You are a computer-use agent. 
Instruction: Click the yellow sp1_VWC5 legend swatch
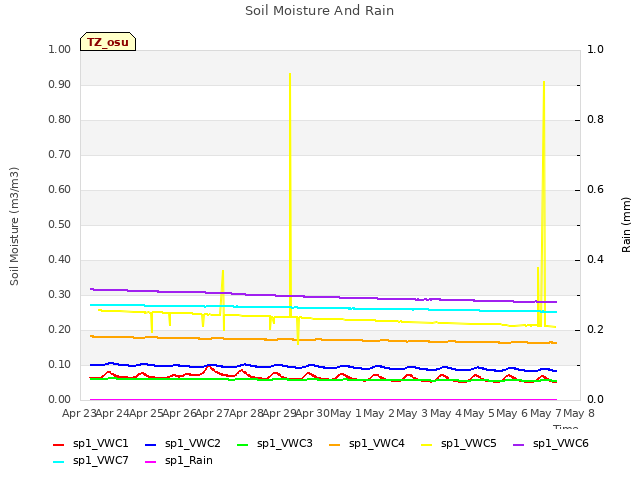(x=427, y=445)
